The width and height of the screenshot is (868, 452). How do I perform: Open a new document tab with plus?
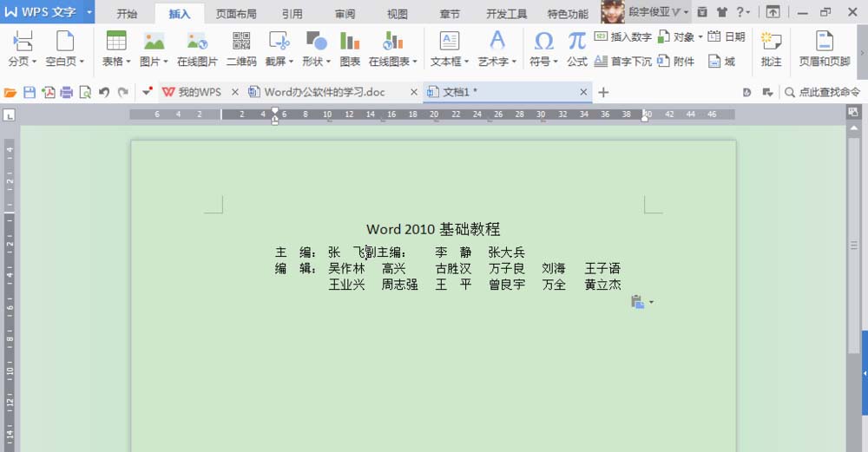click(604, 92)
